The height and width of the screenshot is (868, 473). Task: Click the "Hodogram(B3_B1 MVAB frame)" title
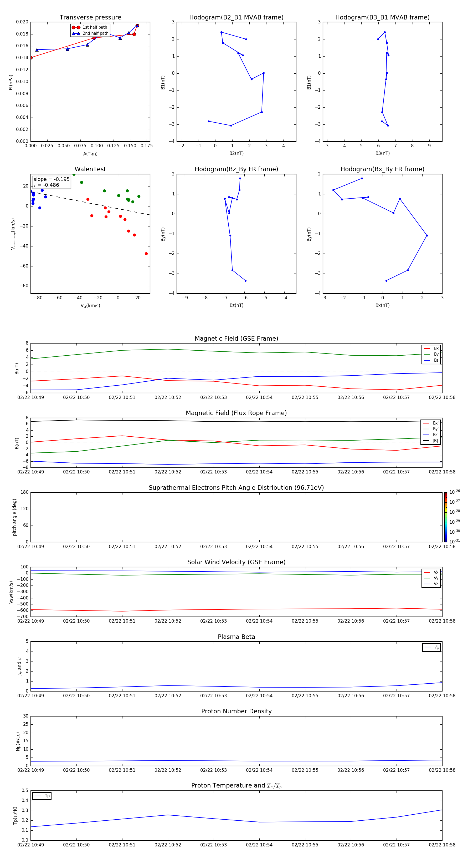click(382, 18)
